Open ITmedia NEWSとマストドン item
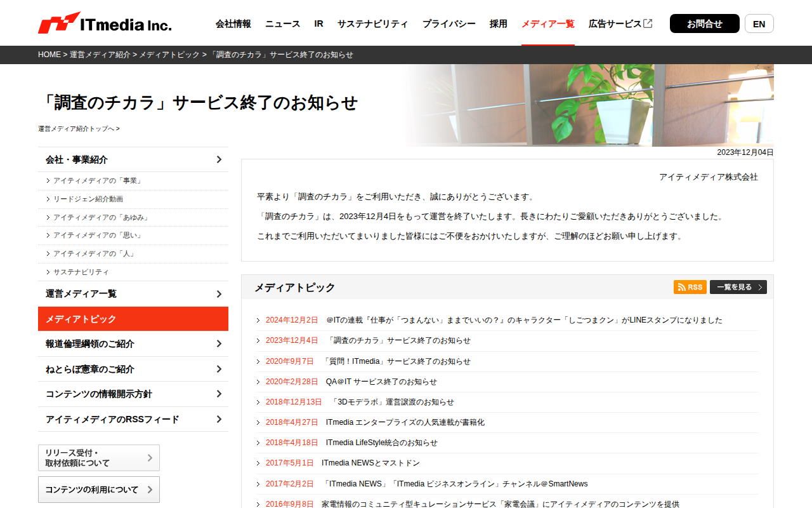 point(370,463)
